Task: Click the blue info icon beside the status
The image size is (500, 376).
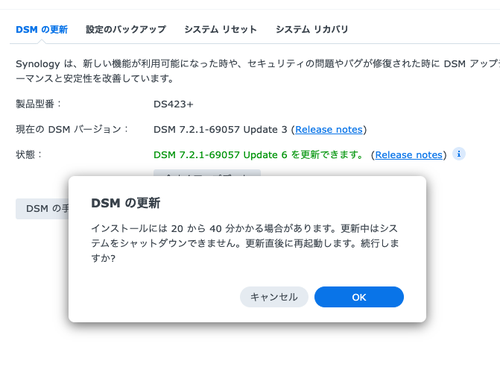Action: pos(459,154)
